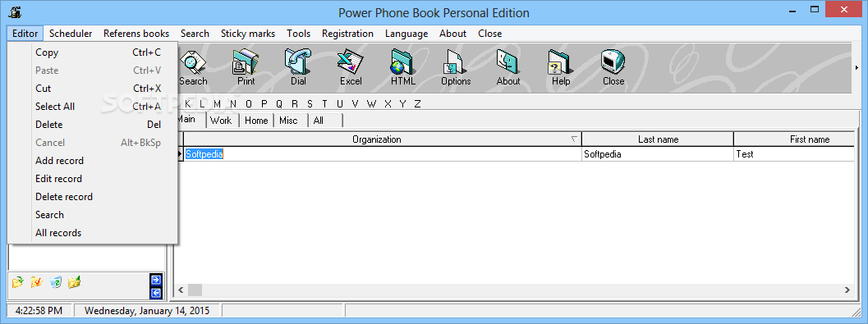Screen dimensions: 868x324
Task: Open the Editor menu
Action: coord(25,34)
